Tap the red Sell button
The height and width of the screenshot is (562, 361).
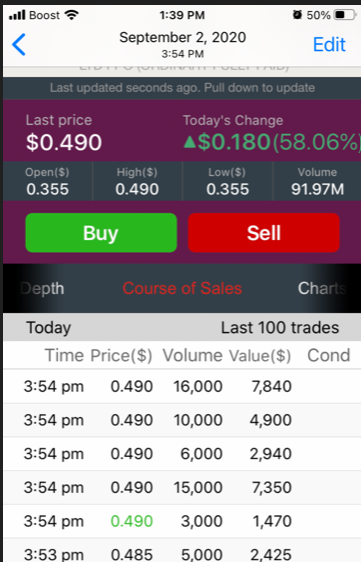click(263, 233)
